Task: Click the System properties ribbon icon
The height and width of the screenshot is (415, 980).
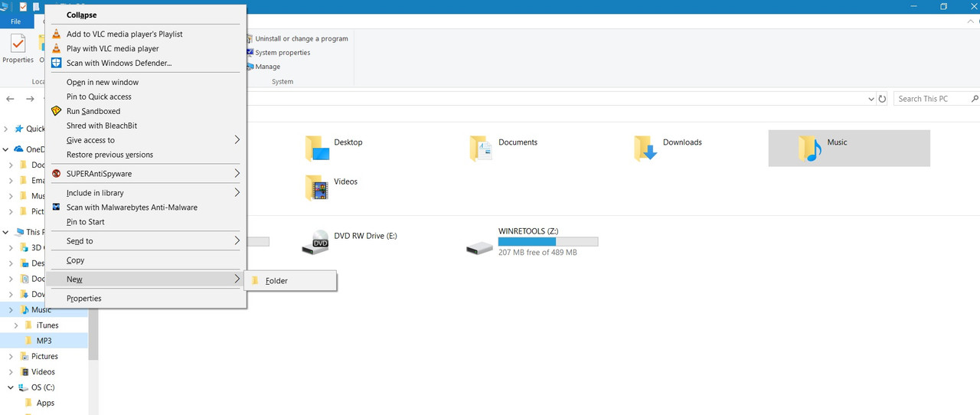Action: click(250, 53)
